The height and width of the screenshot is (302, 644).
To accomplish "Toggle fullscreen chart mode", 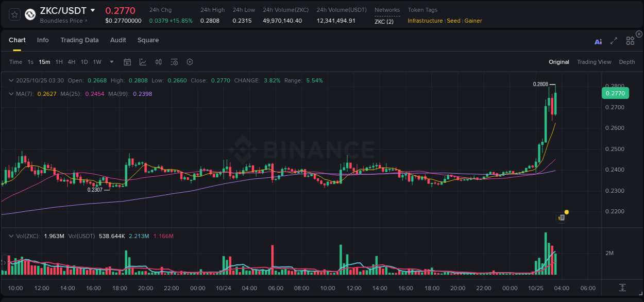I will (614, 40).
